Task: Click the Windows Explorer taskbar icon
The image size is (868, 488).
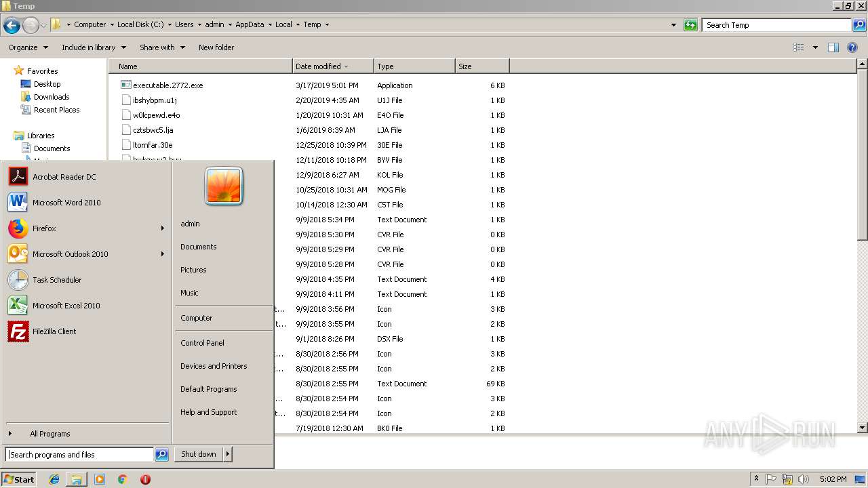Action: 77,479
